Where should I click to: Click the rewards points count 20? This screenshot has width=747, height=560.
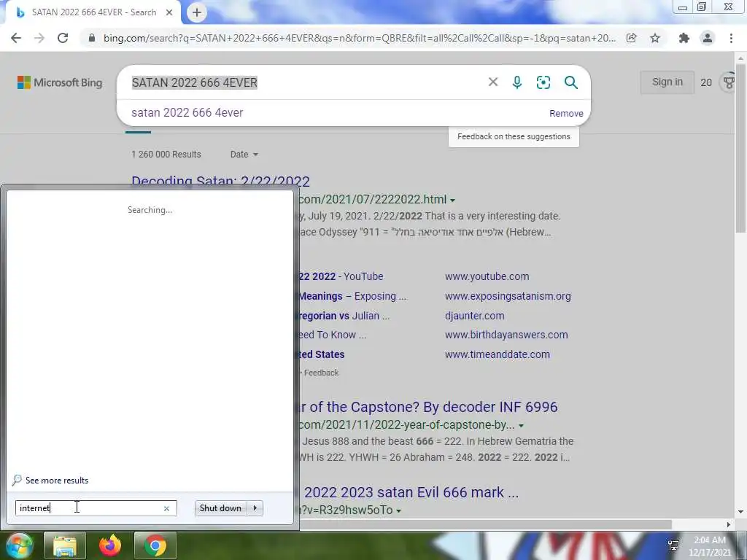706,82
